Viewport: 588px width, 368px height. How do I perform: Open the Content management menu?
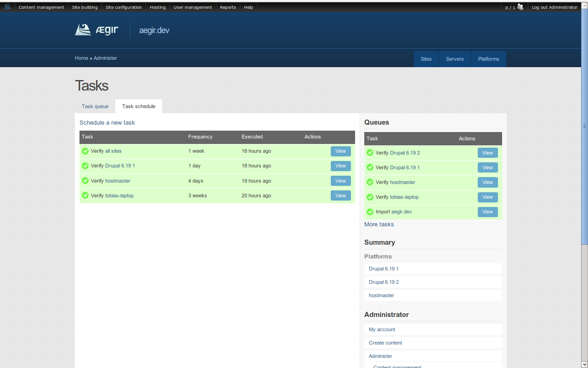[x=41, y=7]
